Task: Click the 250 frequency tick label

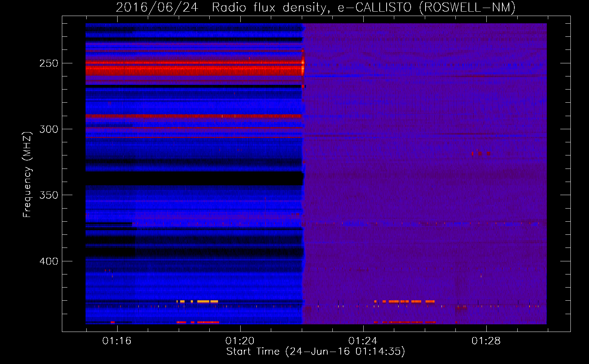Action: coord(49,63)
